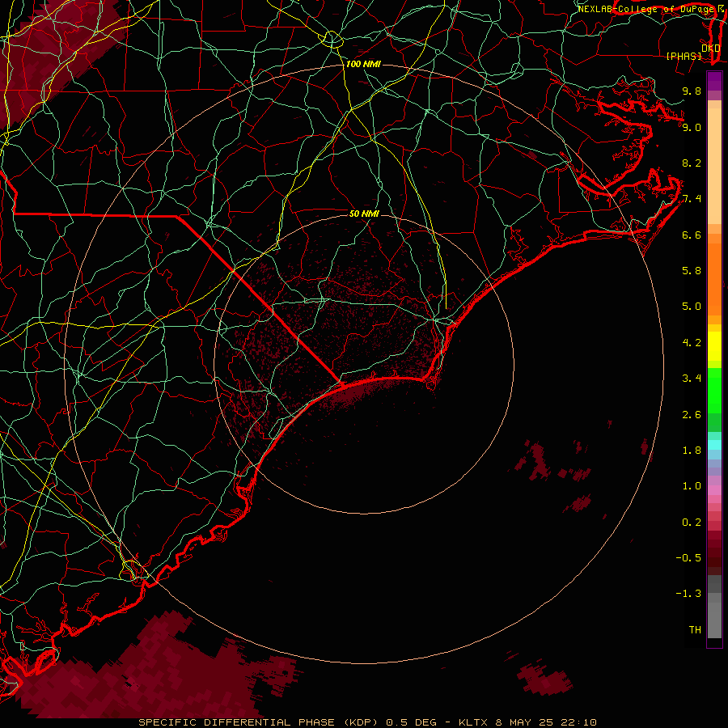Click the 9.0 value on the color scale
The image size is (728, 728).
692,127
